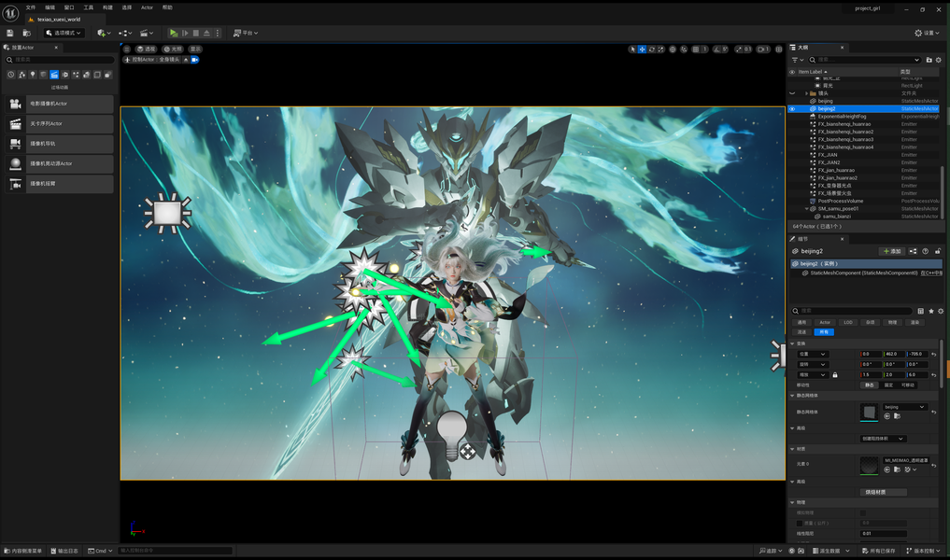
Task: Select the Scale gizmo tool
Action: click(x=661, y=49)
